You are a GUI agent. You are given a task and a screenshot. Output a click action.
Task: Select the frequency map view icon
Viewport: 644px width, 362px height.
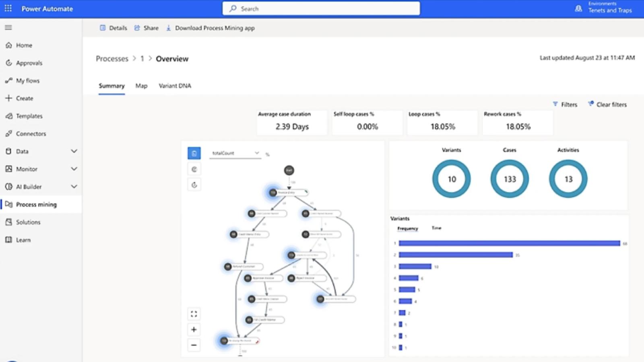(194, 153)
